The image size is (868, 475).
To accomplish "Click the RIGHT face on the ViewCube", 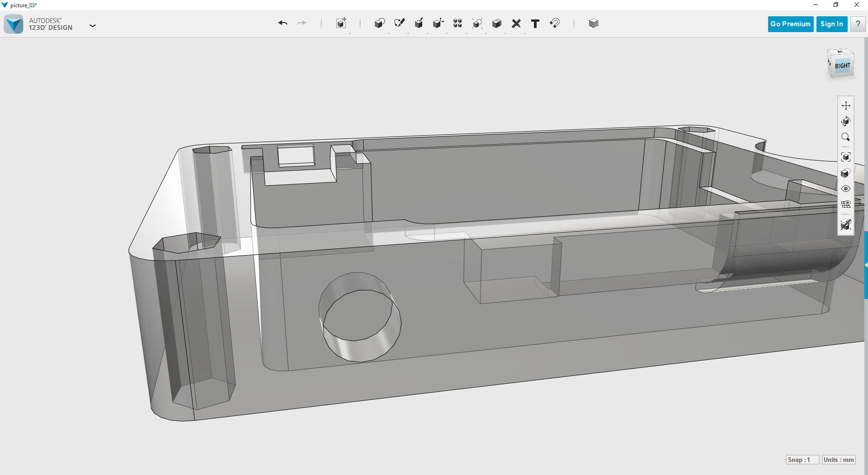I will click(x=842, y=65).
